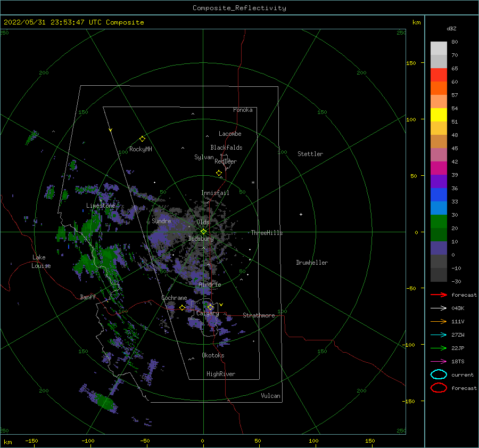Click the 2022/05/31 23:53:47 UTC timestamp

coord(53,22)
